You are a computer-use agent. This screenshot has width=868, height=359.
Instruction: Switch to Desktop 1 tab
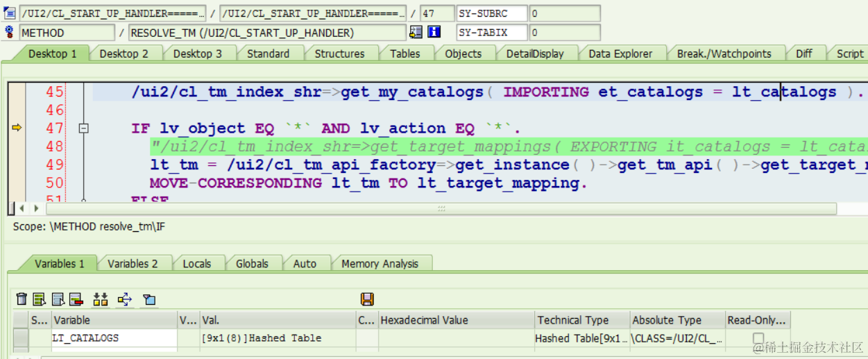53,53
